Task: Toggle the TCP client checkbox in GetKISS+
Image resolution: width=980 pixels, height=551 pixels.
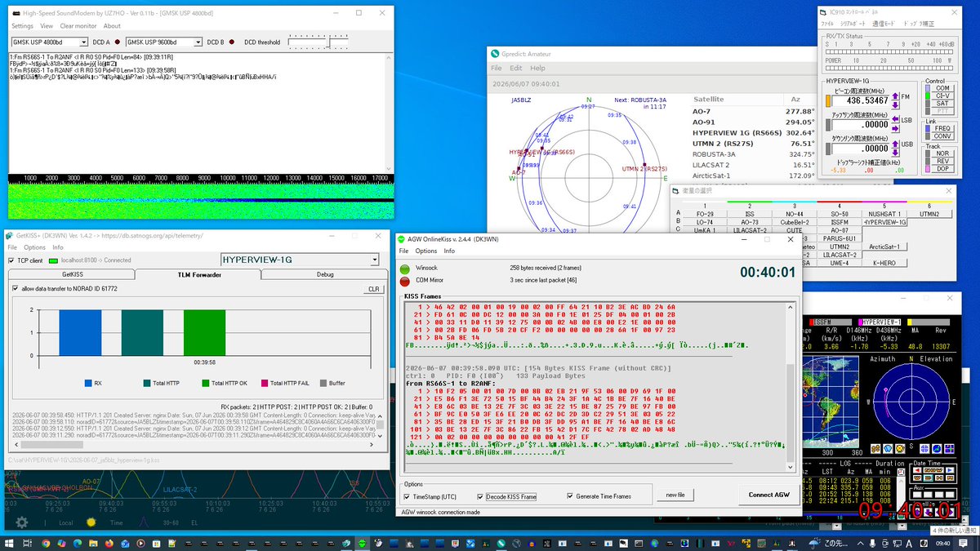Action: [x=11, y=260]
